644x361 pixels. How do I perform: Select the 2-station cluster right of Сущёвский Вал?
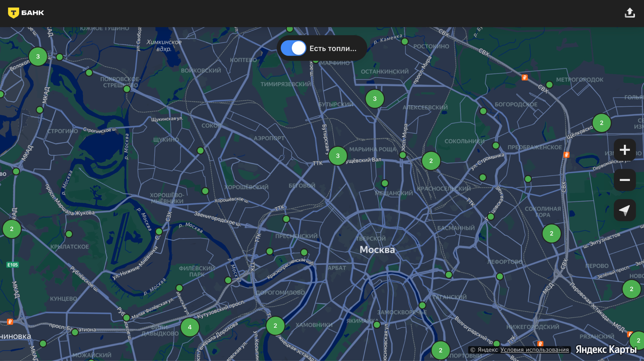click(x=431, y=161)
